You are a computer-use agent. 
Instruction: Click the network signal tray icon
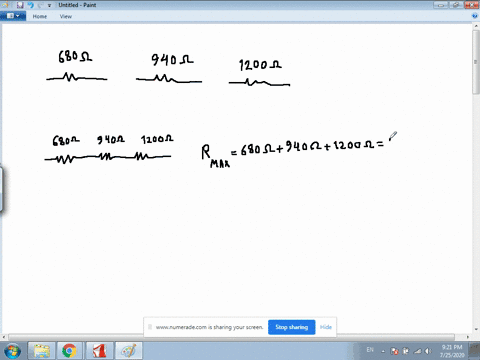(417, 351)
